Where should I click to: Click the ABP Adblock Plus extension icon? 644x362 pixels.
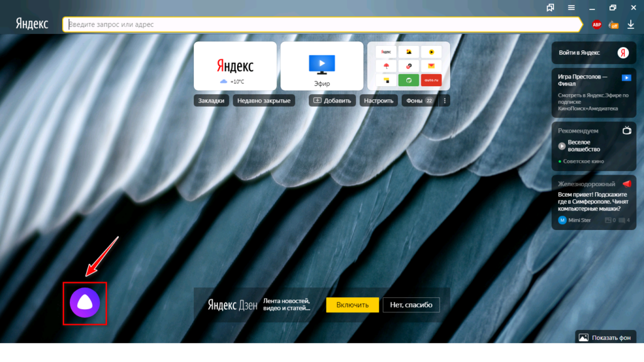pyautogui.click(x=597, y=25)
